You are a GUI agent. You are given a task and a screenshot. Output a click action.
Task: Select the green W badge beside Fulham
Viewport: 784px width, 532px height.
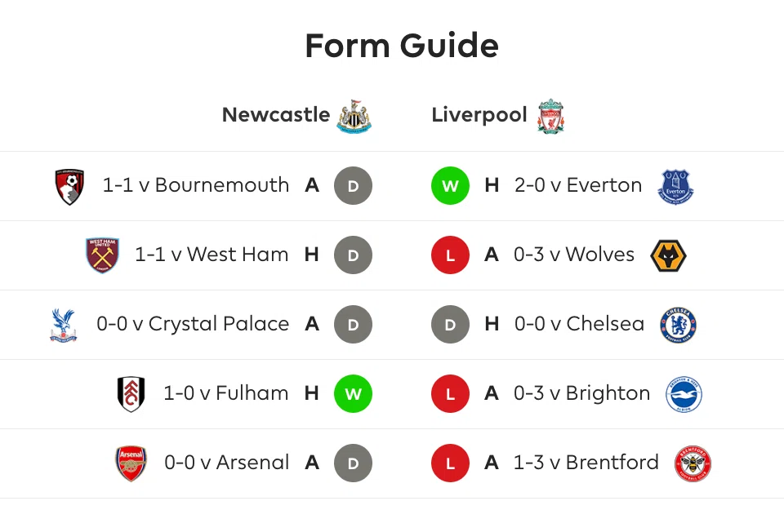click(353, 393)
